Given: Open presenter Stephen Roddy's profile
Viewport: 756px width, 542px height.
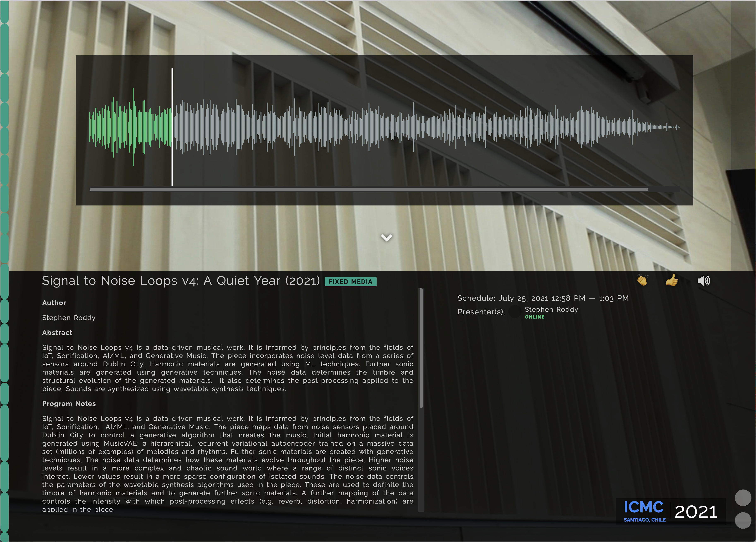Looking at the screenshot, I should [x=551, y=309].
